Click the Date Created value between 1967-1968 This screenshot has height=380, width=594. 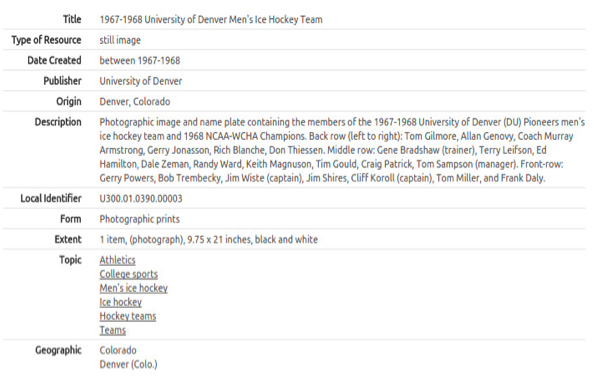140,61
